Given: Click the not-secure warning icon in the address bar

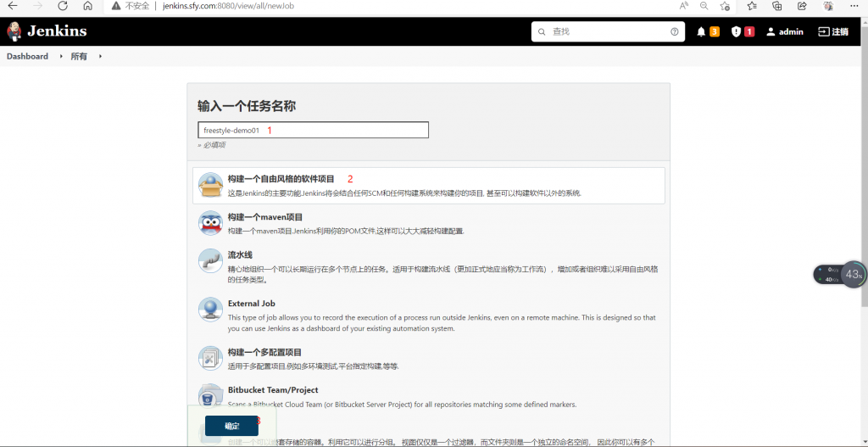Looking at the screenshot, I should (116, 6).
